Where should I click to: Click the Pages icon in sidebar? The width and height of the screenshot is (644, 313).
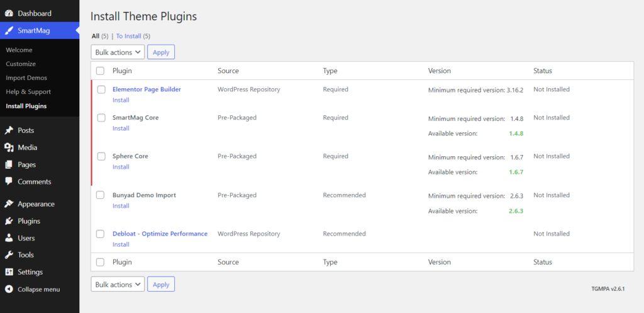tap(9, 164)
